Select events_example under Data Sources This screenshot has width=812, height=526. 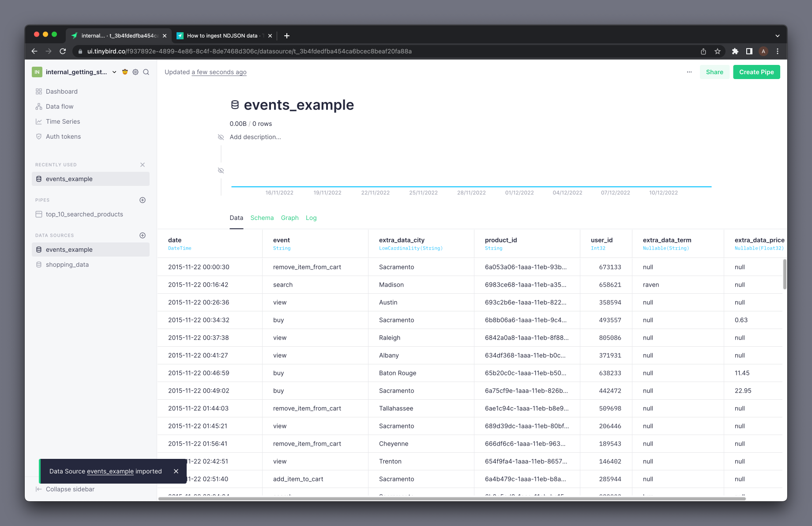tap(90, 250)
